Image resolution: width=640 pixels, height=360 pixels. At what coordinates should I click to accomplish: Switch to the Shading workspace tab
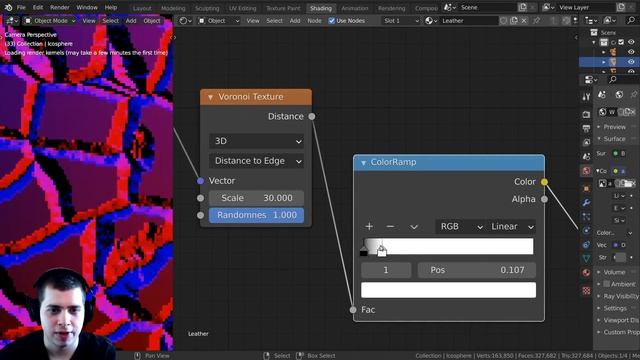(321, 8)
